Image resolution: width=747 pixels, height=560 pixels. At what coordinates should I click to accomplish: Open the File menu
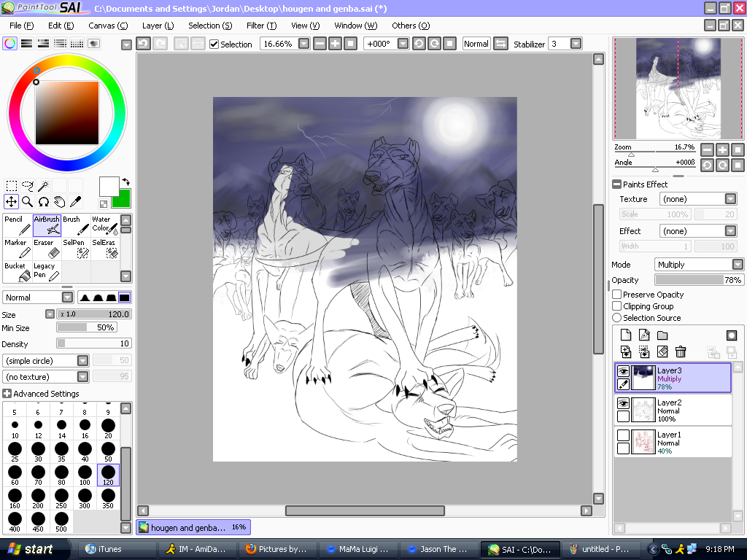pos(21,26)
